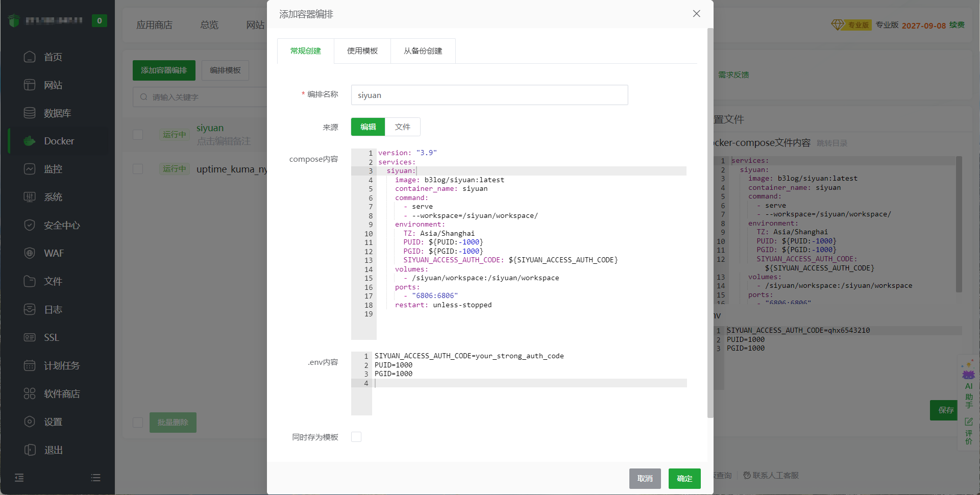Click the 编排名称 input field
This screenshot has height=495, width=980.
pos(489,95)
